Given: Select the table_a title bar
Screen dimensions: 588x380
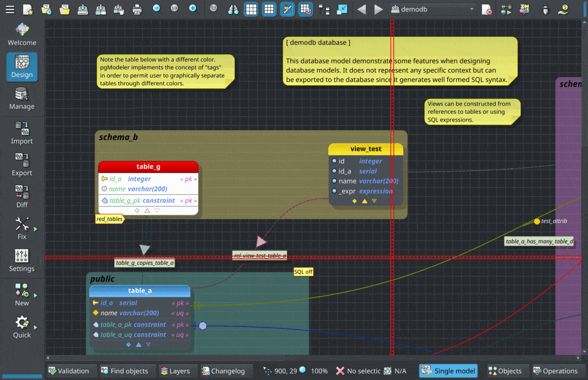Looking at the screenshot, I should coord(140,291).
